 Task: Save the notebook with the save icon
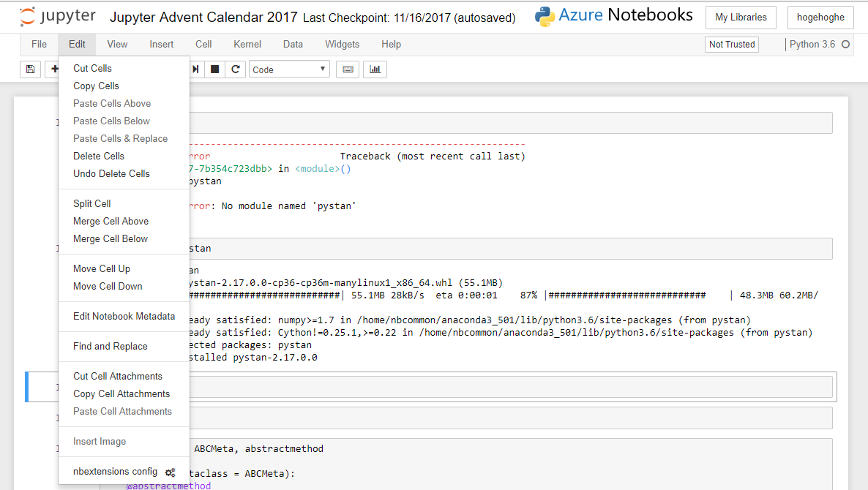tap(29, 68)
